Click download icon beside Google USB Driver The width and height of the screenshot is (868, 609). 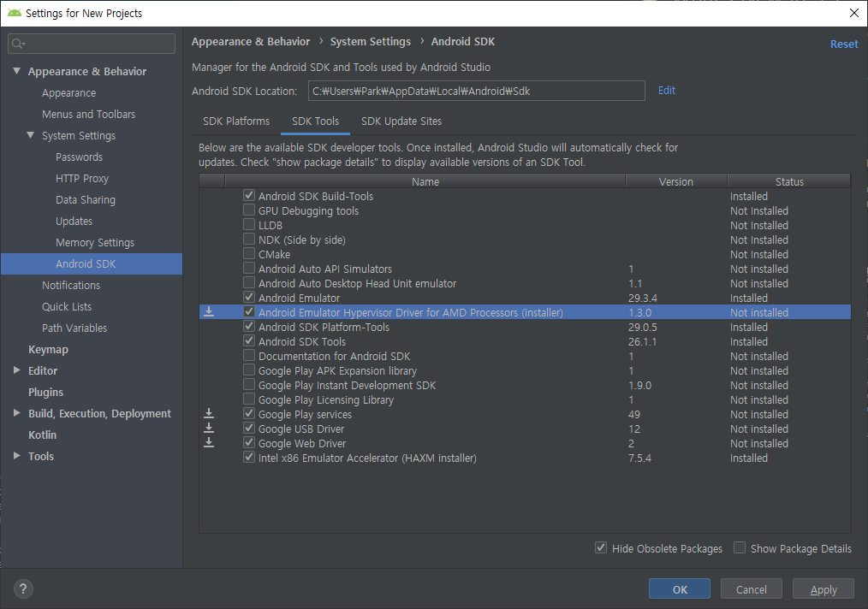(x=209, y=429)
